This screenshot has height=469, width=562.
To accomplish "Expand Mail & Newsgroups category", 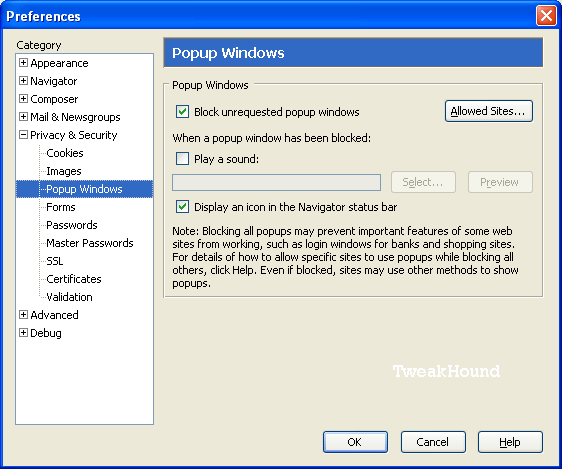I will pyautogui.click(x=23, y=116).
